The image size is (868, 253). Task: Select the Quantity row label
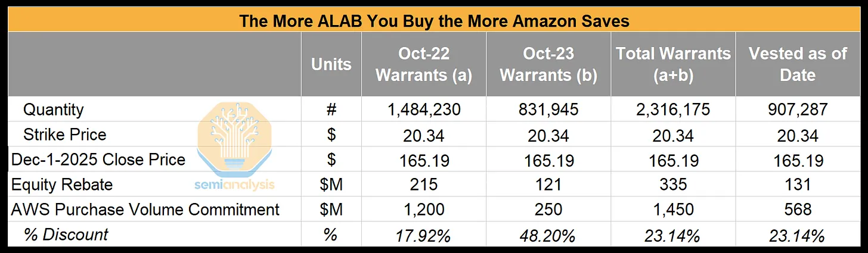pos(54,110)
